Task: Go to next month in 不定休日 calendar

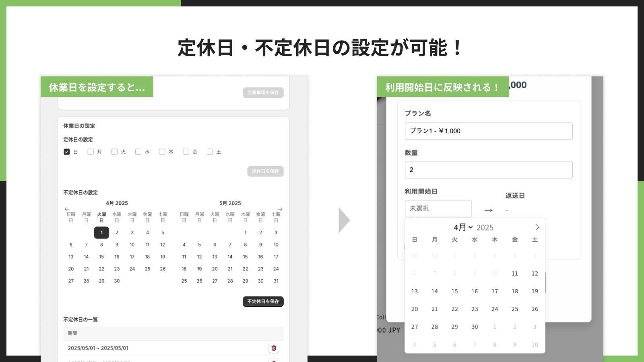Action: (x=280, y=209)
